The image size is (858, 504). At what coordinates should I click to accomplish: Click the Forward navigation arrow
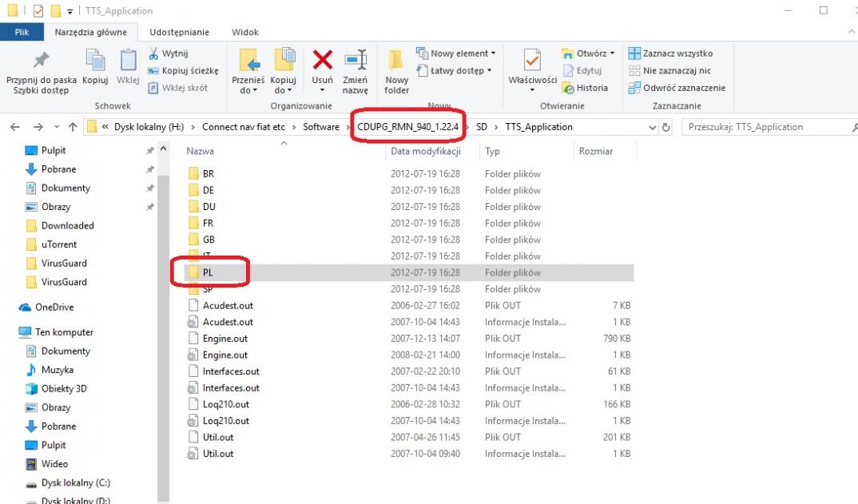(38, 127)
